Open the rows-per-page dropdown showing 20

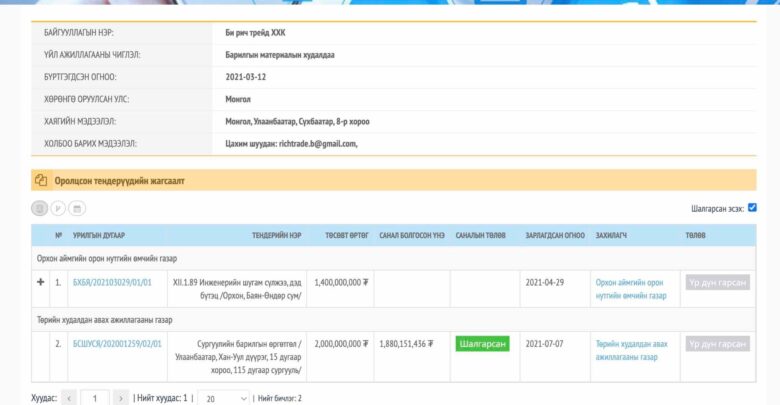pyautogui.click(x=224, y=398)
